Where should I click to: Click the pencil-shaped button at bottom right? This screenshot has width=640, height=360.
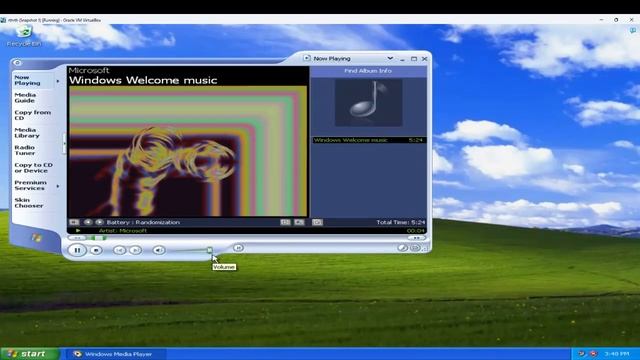tap(402, 248)
